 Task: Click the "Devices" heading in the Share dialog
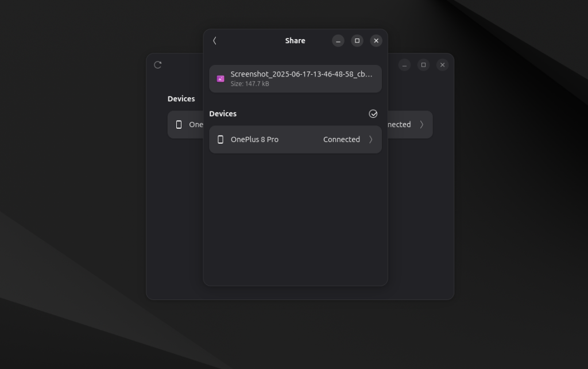223,114
